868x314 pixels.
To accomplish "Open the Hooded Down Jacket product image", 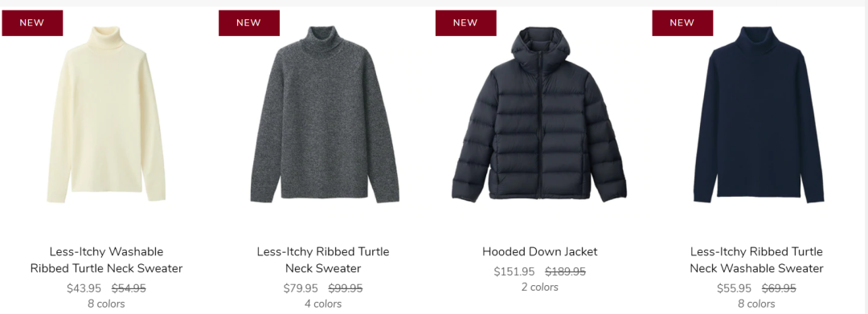I will pos(539,114).
